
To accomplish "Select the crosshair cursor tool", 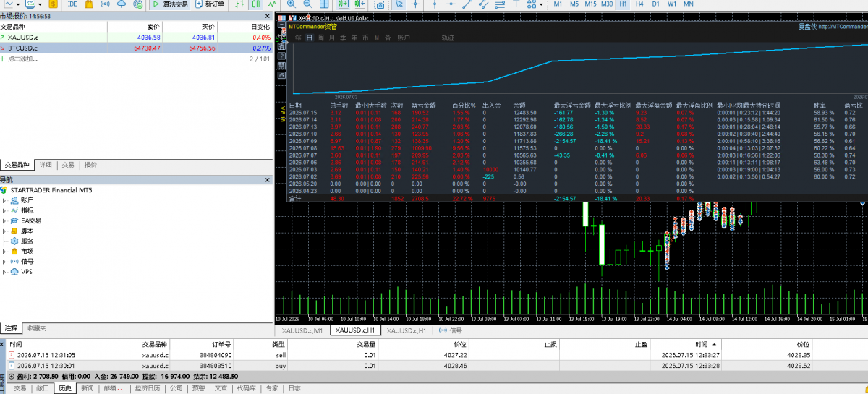I will pos(415,4).
